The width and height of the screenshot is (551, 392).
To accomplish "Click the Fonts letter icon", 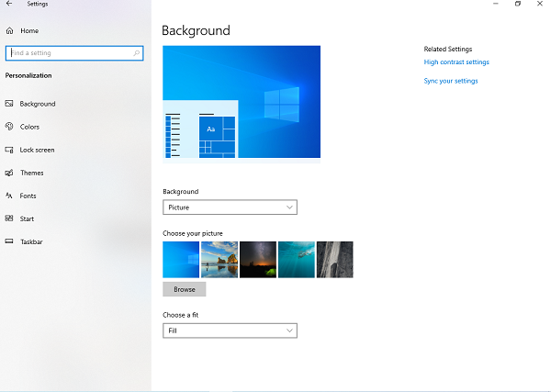I will tap(9, 196).
